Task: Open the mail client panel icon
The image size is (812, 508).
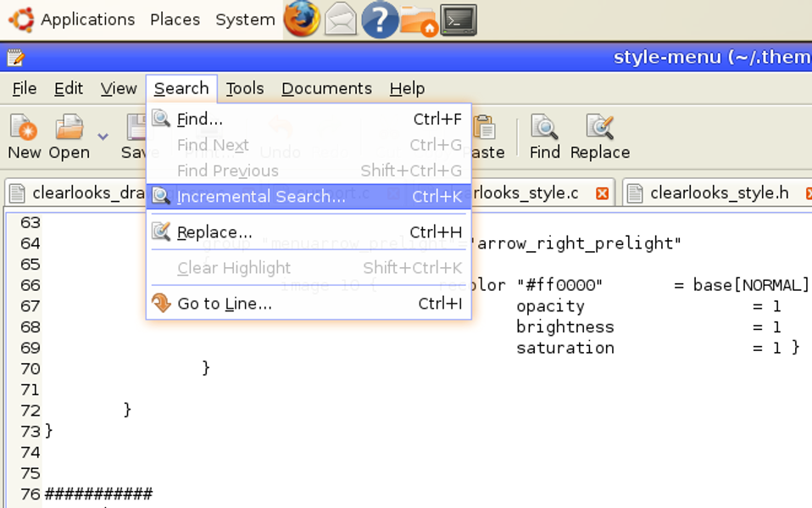Action: pos(341,20)
